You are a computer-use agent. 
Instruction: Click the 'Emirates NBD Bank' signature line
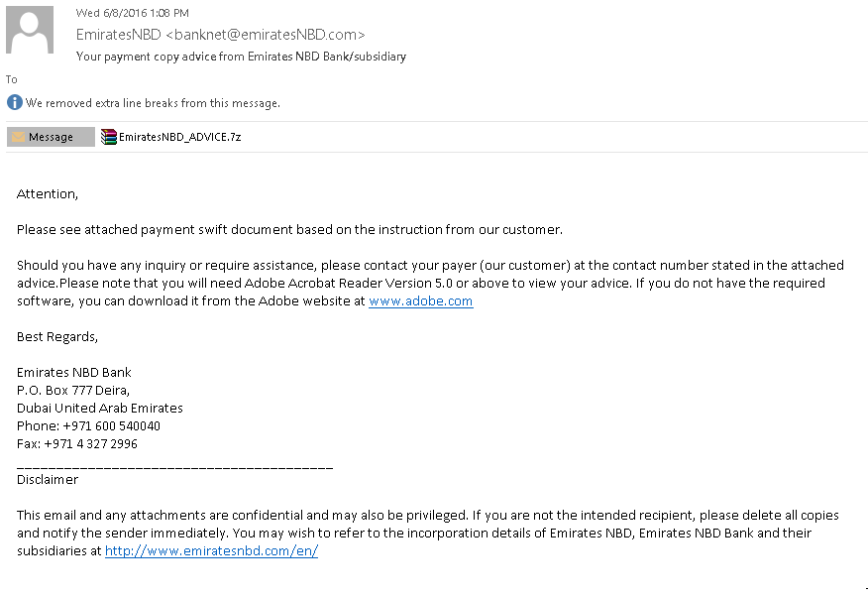click(x=74, y=372)
